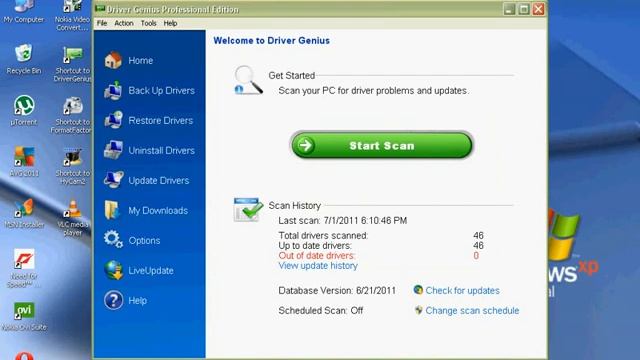Open Nokia Ovi Suite desktop icon

(x=24, y=317)
